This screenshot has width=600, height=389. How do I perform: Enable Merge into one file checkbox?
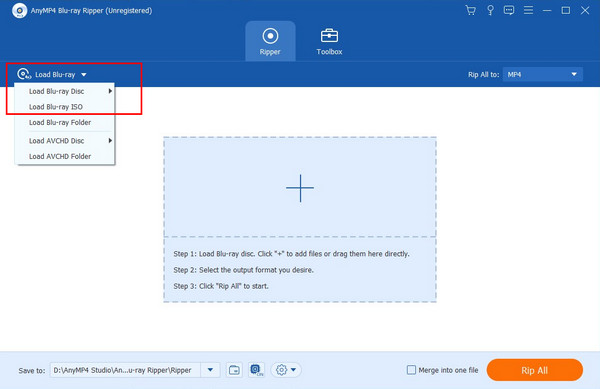pyautogui.click(x=411, y=370)
